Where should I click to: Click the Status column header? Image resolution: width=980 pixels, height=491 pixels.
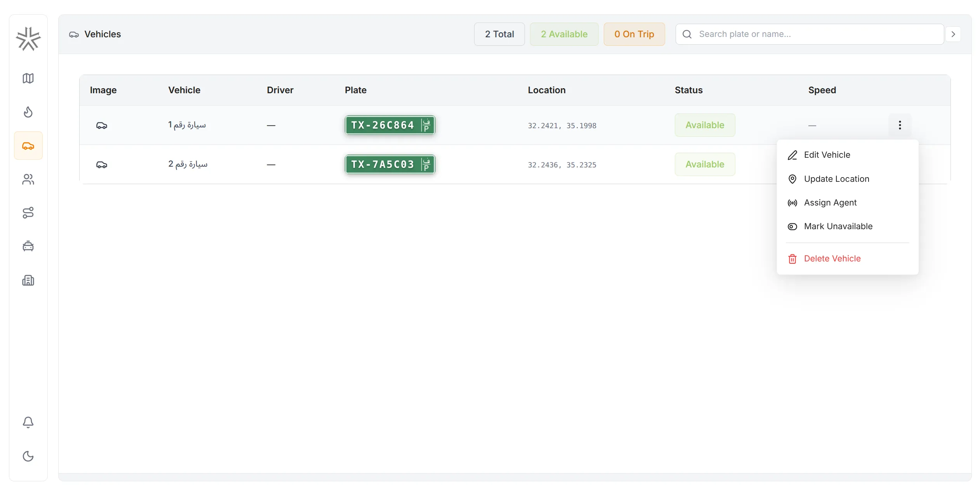(688, 90)
